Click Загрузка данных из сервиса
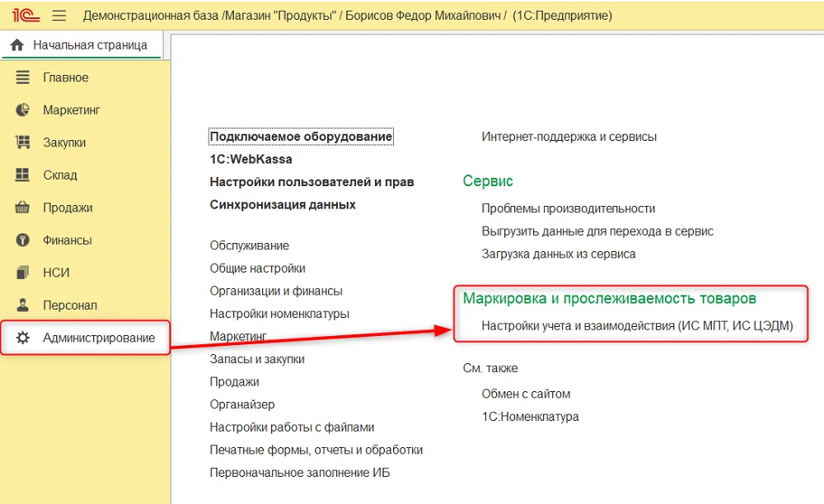 tap(559, 254)
